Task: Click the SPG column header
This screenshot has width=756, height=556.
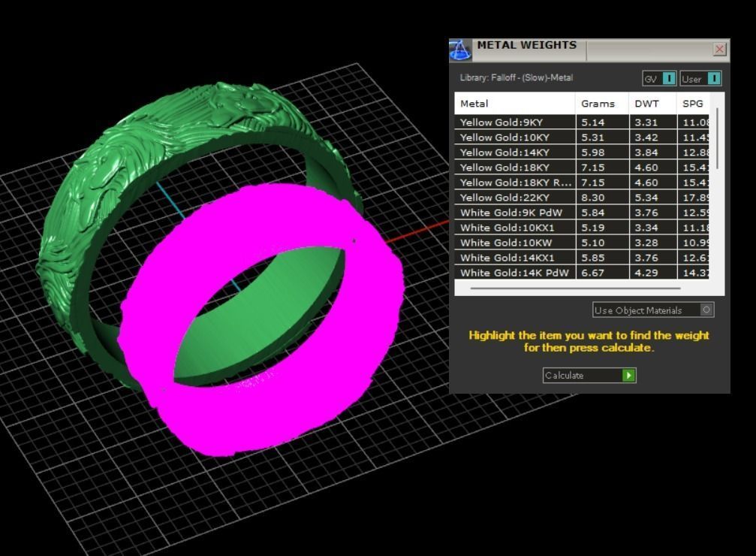Action: (x=694, y=103)
